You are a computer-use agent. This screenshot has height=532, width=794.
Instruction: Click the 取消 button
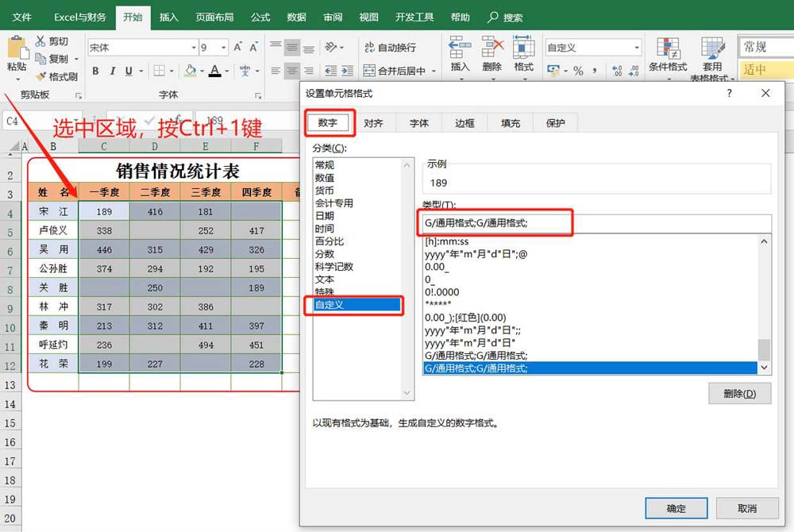point(747,508)
